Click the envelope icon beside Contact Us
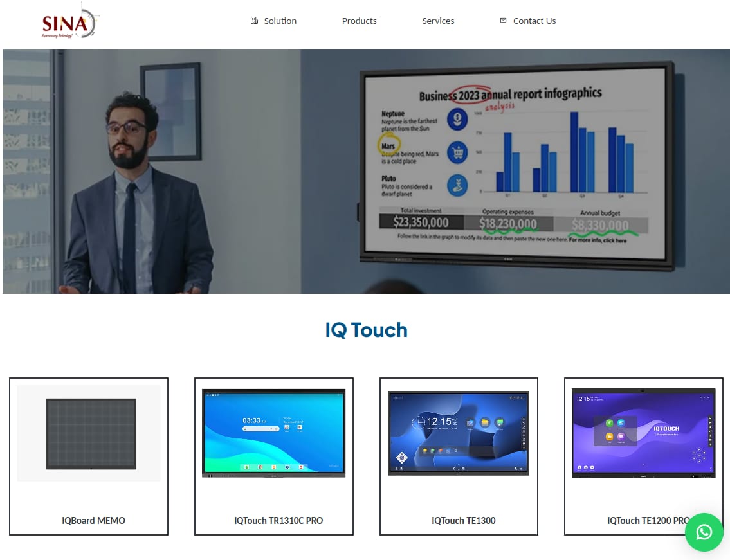This screenshot has width=730, height=560. tap(503, 21)
